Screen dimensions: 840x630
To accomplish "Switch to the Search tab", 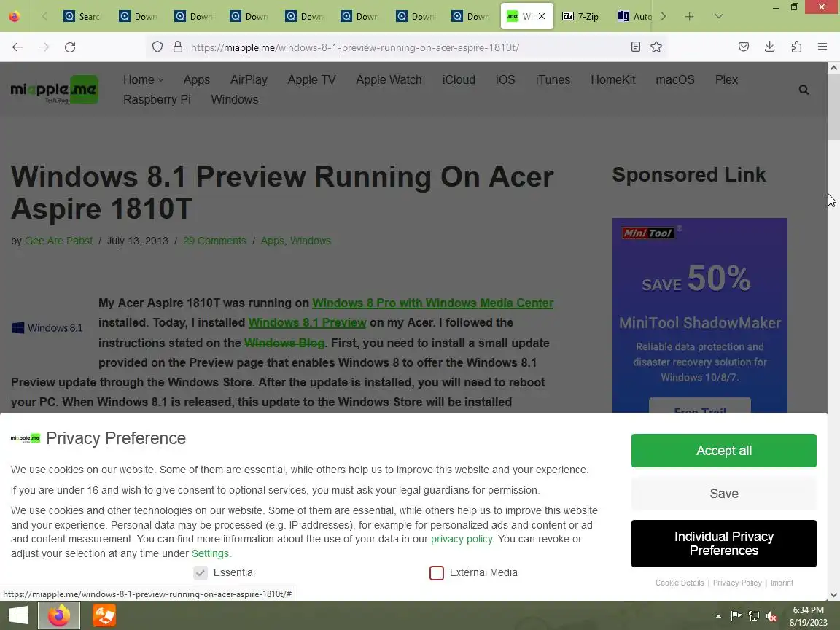I will pos(83,17).
